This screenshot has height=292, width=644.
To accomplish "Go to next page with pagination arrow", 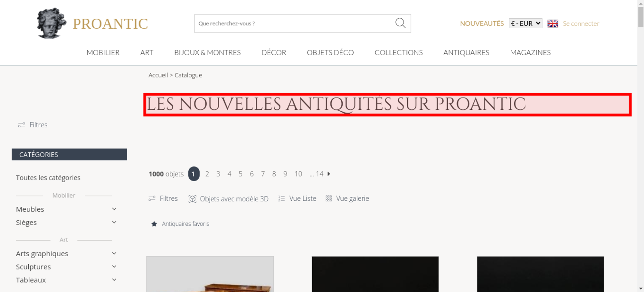I will [x=329, y=174].
